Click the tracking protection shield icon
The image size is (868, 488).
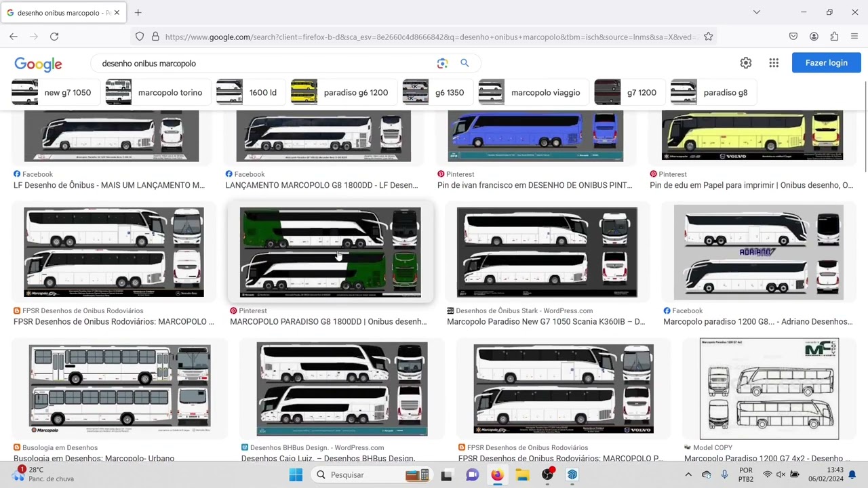(x=140, y=37)
